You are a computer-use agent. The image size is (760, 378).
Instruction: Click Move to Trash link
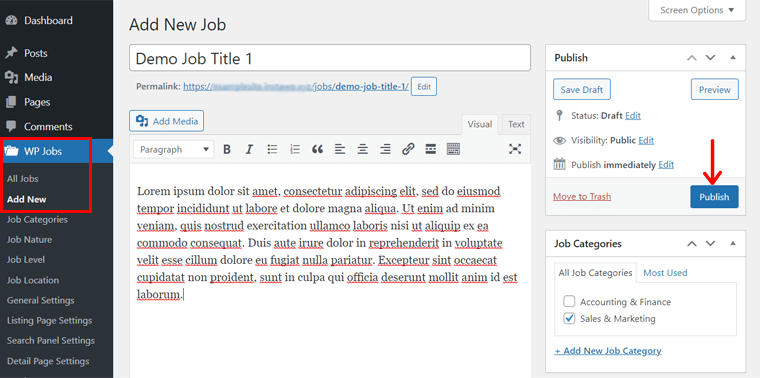[x=582, y=197]
